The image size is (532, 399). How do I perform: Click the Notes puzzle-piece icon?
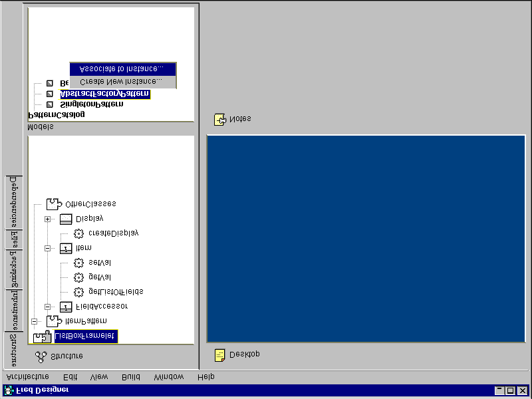pos(220,120)
